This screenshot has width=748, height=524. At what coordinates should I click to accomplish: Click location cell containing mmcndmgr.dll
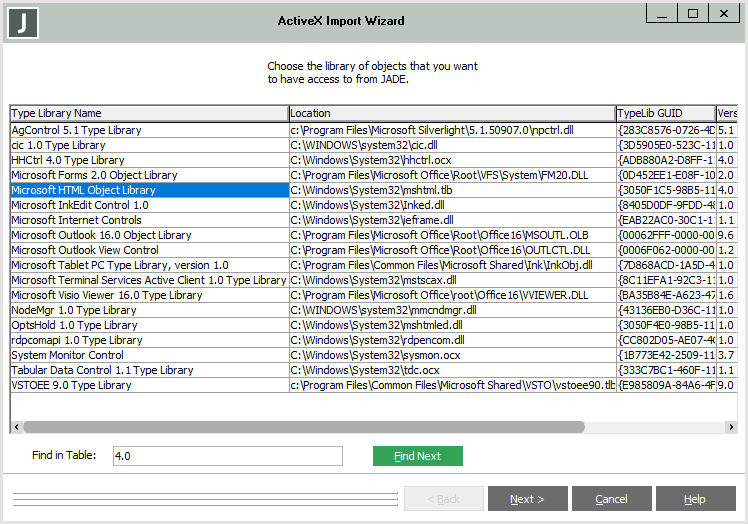pos(452,310)
